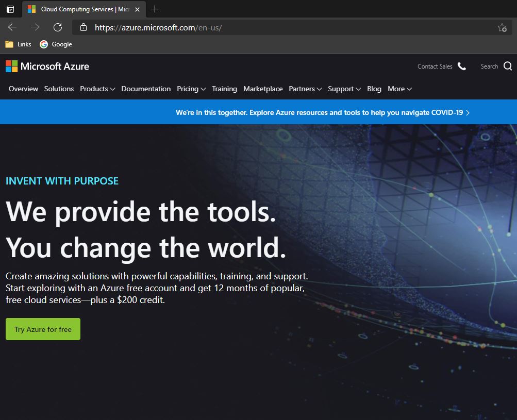Expand the Support dropdown menu
Image resolution: width=517 pixels, height=420 pixels.
click(344, 89)
